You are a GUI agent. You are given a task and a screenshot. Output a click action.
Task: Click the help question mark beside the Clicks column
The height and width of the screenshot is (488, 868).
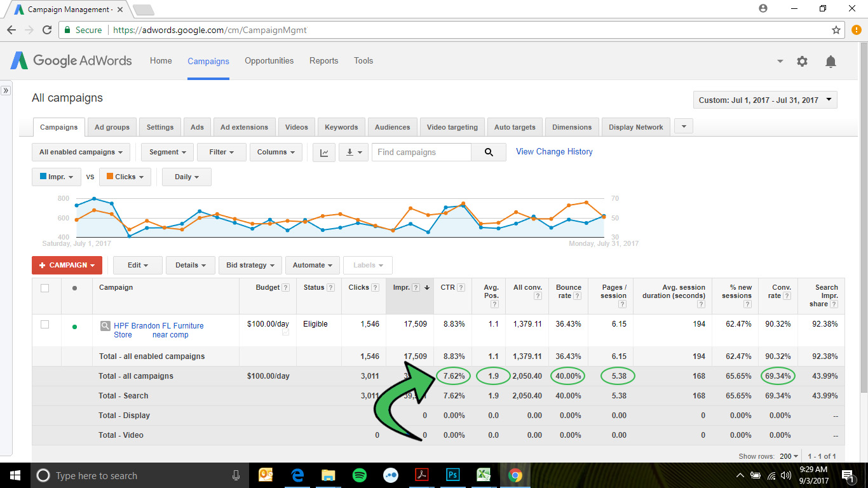375,287
